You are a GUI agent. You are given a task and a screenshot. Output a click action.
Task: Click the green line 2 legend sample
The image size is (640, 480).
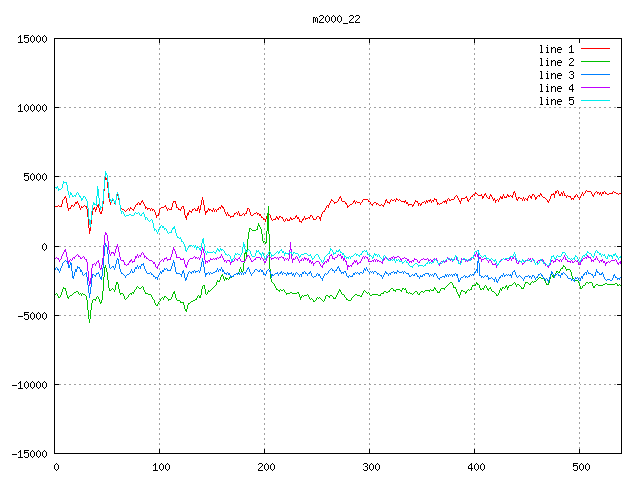coord(595,62)
